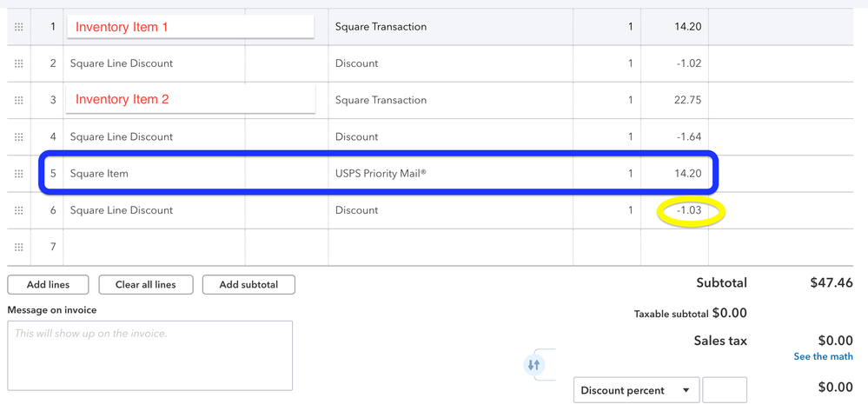
Task: Click the USPS Priority Mail description cell
Action: 450,174
